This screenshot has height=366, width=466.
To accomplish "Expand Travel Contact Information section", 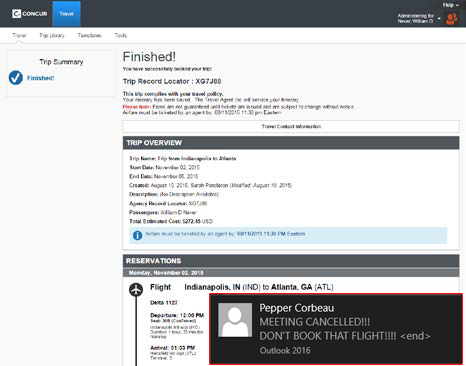I will click(291, 126).
